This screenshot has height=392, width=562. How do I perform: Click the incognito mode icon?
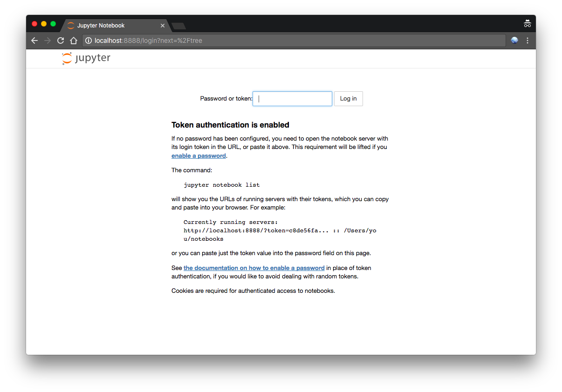pos(528,24)
